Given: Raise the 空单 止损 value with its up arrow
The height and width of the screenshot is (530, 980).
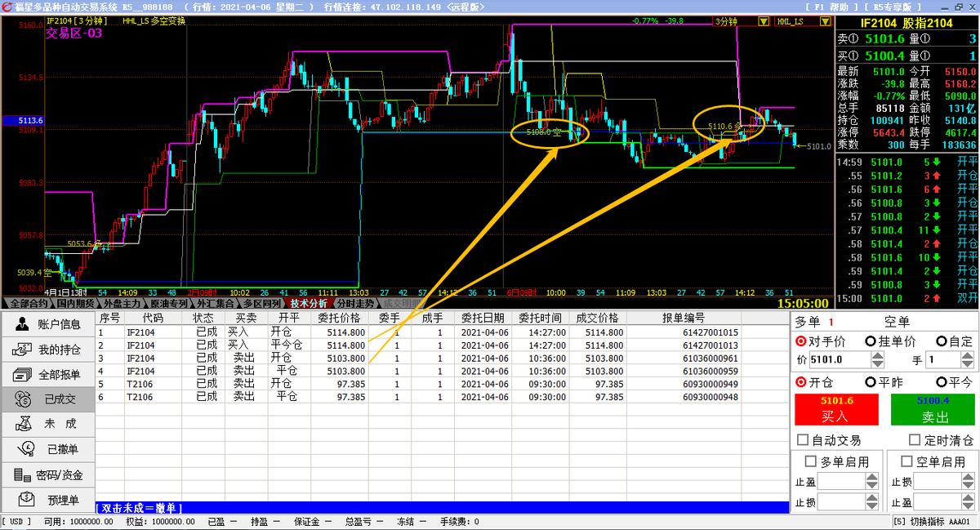Looking at the screenshot, I should point(968,477).
